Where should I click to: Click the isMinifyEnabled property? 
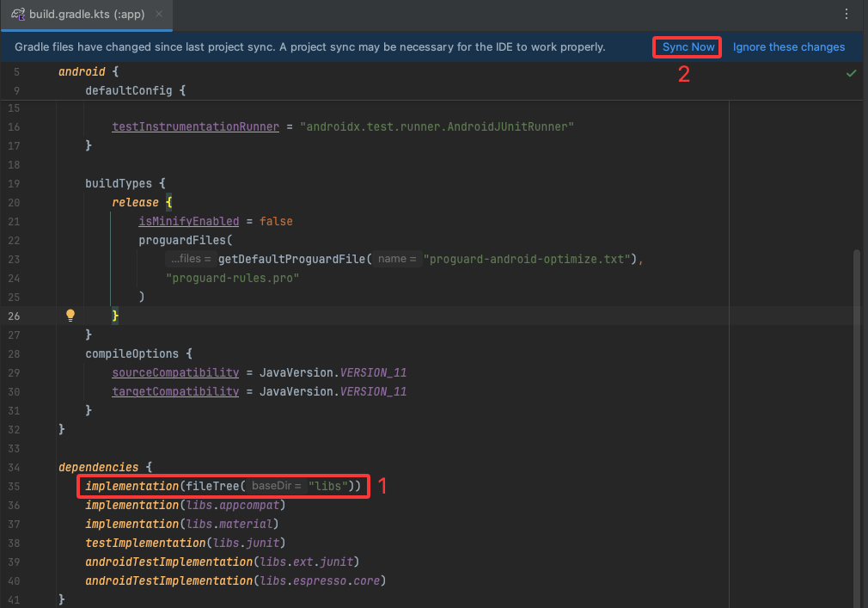[188, 221]
